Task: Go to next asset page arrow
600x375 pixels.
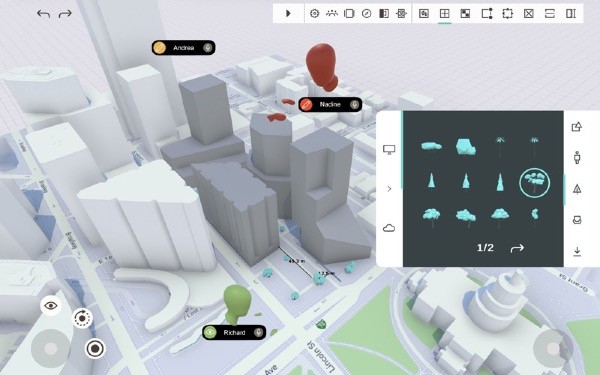Action: pos(517,248)
